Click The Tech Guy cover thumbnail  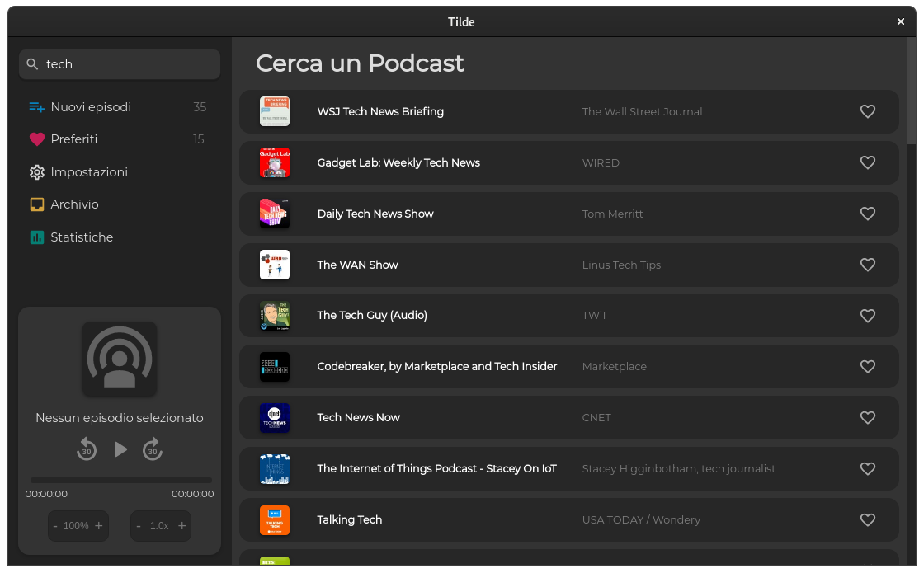pos(275,316)
